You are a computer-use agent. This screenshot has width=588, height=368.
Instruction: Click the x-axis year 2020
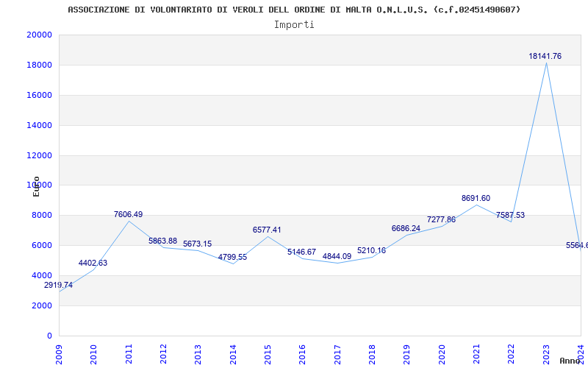442,354
